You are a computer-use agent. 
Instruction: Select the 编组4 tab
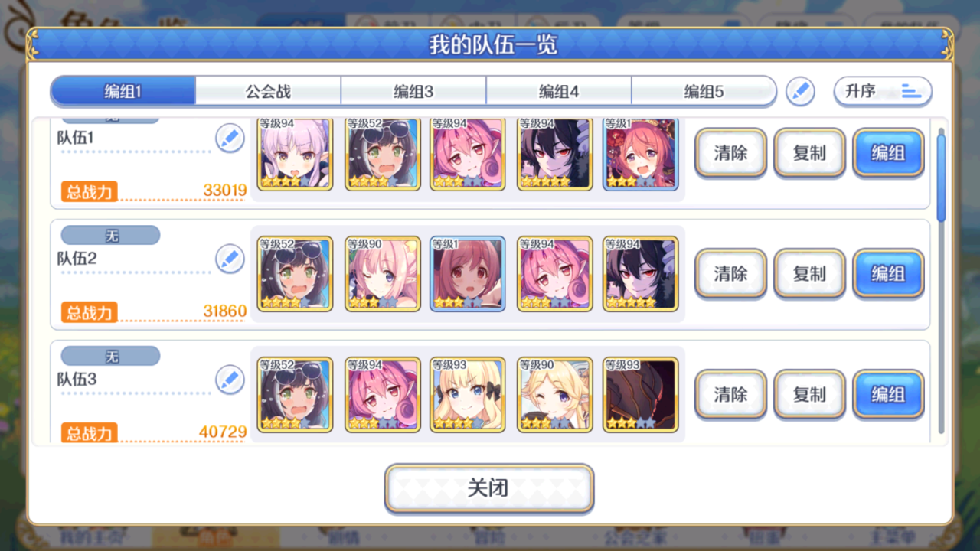pyautogui.click(x=559, y=92)
